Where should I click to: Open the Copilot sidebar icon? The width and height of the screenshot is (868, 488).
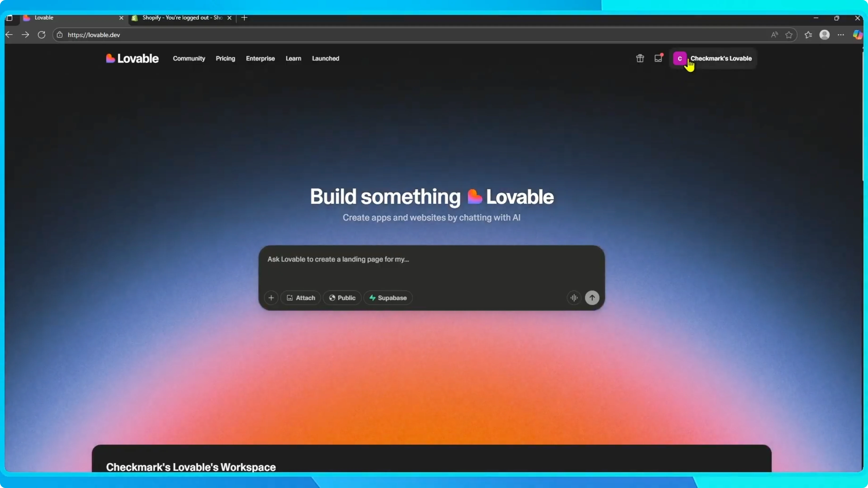click(858, 35)
